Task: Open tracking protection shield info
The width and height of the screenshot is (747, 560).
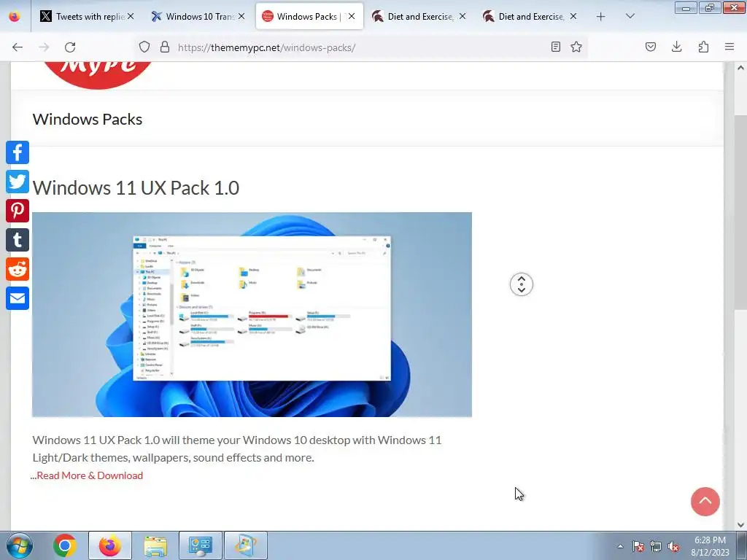Action: pyautogui.click(x=144, y=47)
